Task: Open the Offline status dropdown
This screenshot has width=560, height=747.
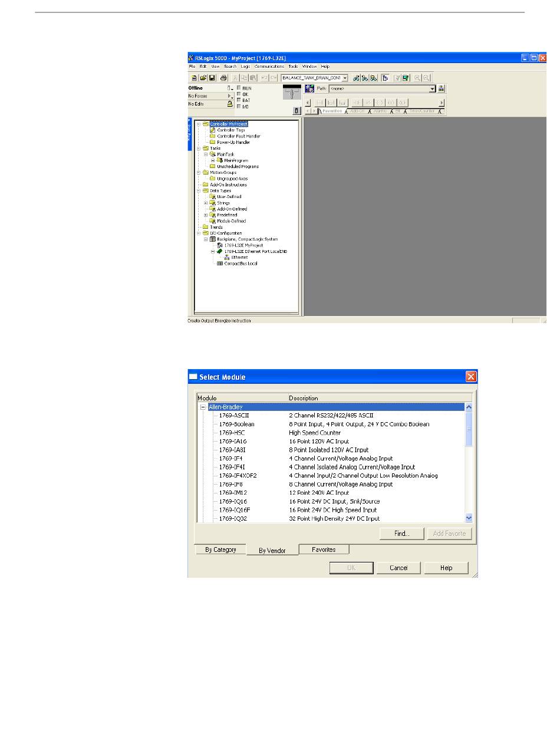Action: 230,88
